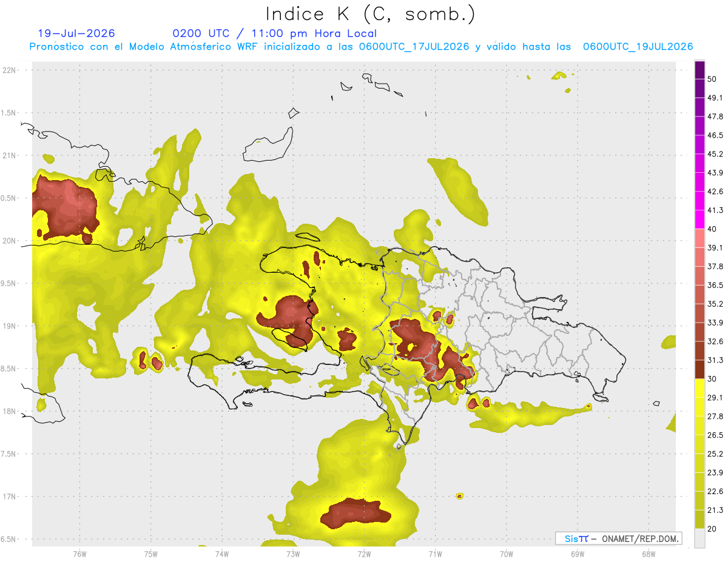728x562 pixels.
Task: Click the "71W" longitude label
Action: 435,554
